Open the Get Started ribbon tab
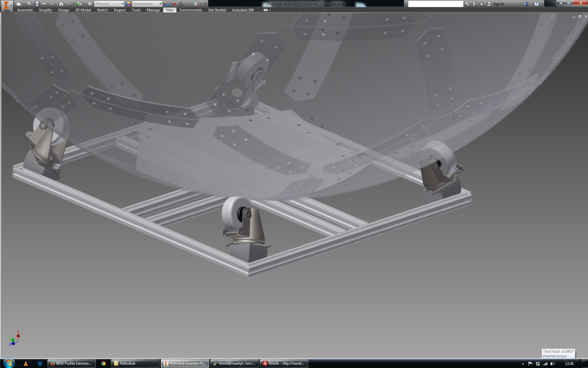The image size is (588, 368). click(216, 10)
